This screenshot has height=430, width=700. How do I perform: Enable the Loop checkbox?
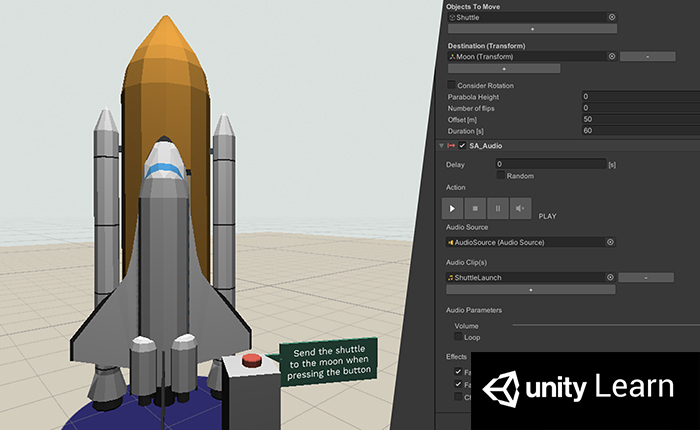(458, 337)
